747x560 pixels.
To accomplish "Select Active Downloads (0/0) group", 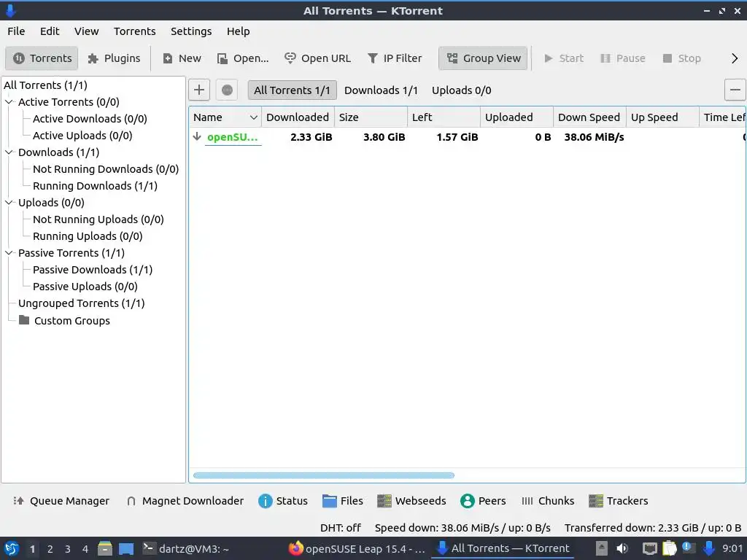I will (90, 119).
